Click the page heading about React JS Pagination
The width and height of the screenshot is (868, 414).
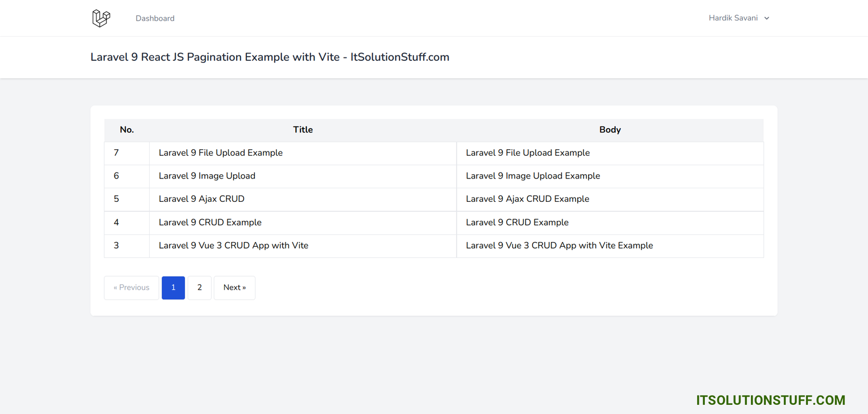point(270,57)
